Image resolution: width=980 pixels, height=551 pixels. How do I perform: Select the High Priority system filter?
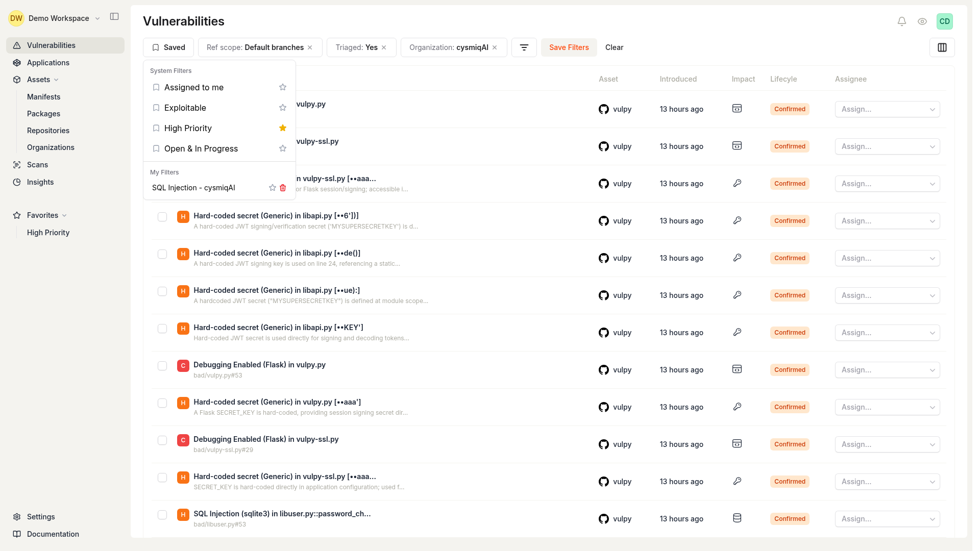point(188,128)
